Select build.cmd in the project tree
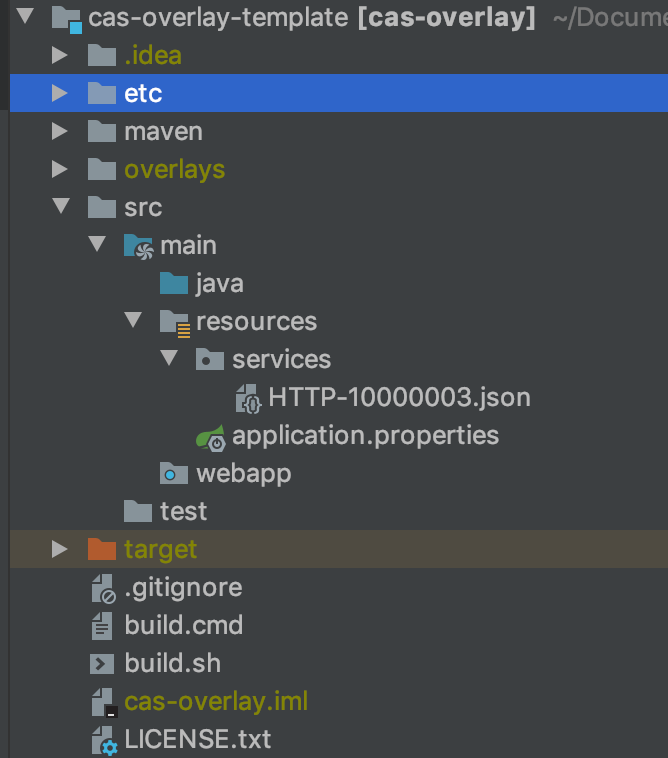Screen dimensions: 668x758 coord(183,626)
